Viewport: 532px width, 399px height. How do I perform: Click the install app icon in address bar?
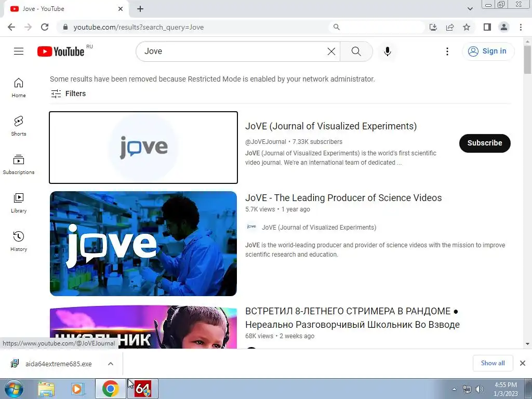pos(433,27)
